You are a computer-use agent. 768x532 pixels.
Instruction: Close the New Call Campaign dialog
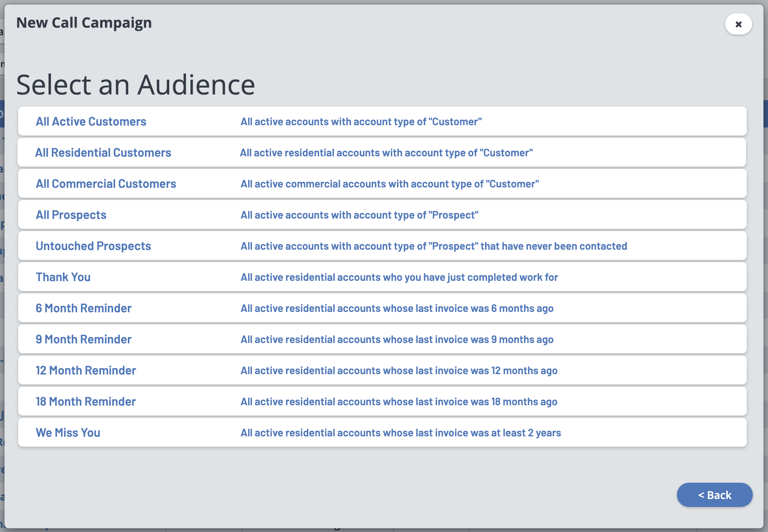[738, 24]
